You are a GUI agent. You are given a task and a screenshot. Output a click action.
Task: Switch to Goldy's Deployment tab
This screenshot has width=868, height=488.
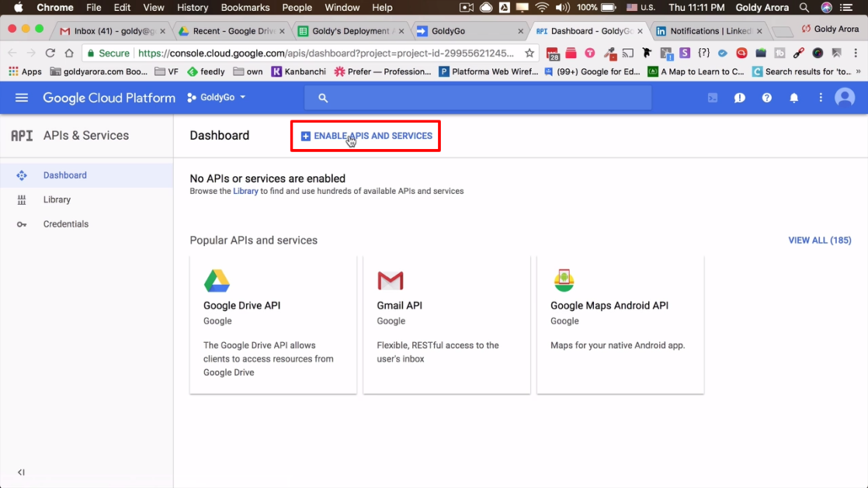click(x=351, y=31)
